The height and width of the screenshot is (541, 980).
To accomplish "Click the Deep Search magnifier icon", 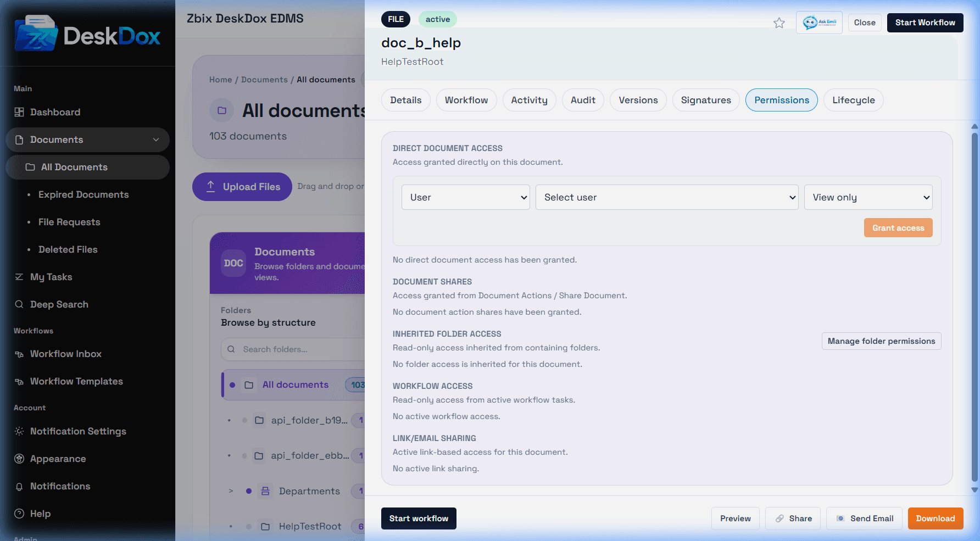I will click(x=19, y=304).
